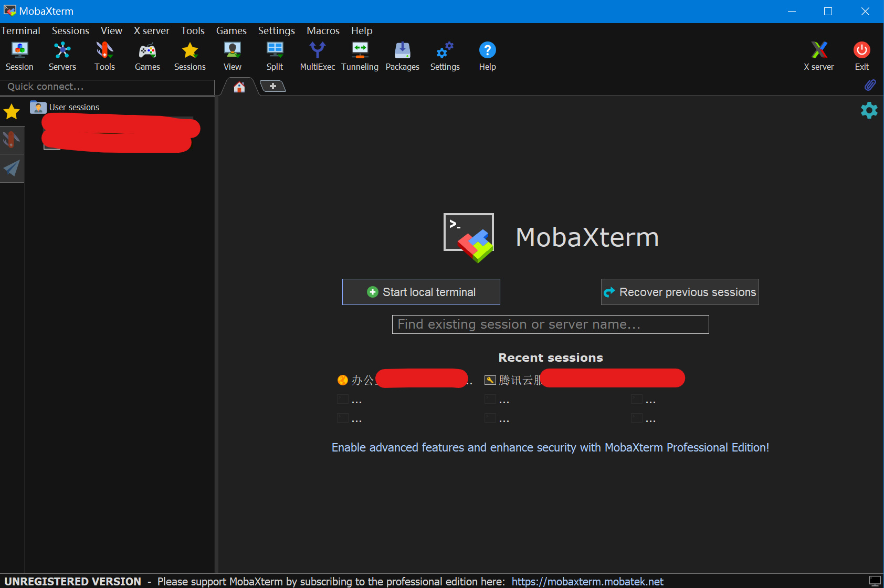Open the Sessions menu
The image size is (884, 588).
[70, 30]
